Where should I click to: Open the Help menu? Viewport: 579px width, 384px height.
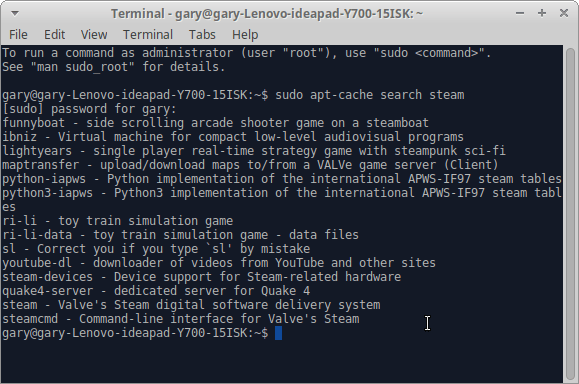[245, 35]
